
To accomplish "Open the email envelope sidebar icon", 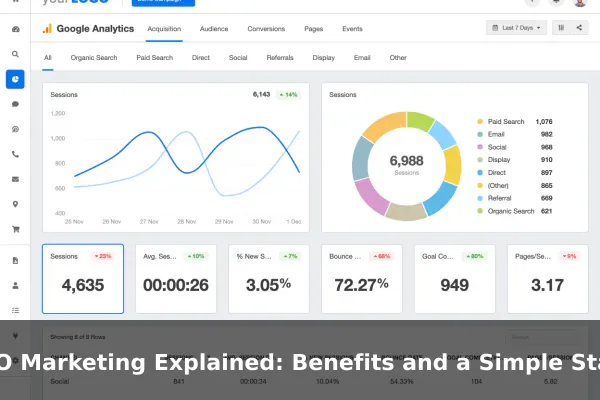I will click(x=15, y=179).
